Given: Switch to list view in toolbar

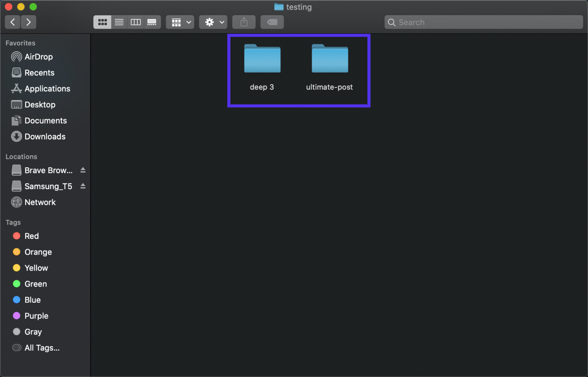Looking at the screenshot, I should pyautogui.click(x=119, y=22).
